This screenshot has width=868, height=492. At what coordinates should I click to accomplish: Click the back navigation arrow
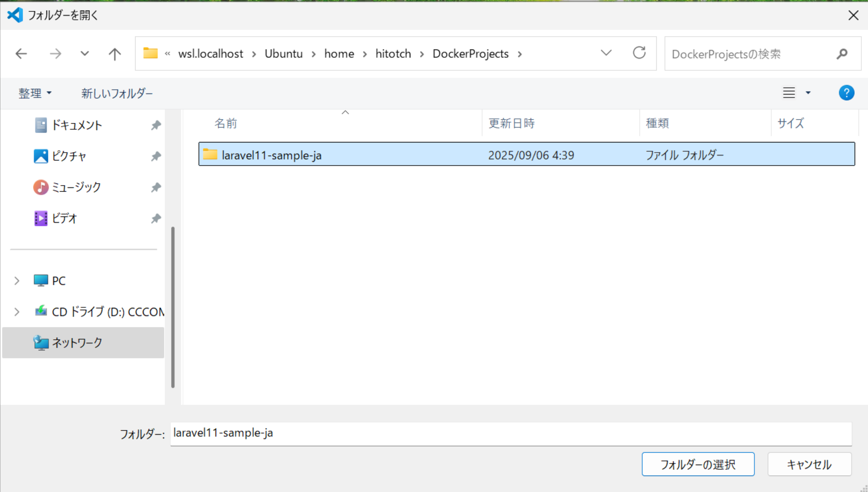tap(21, 53)
